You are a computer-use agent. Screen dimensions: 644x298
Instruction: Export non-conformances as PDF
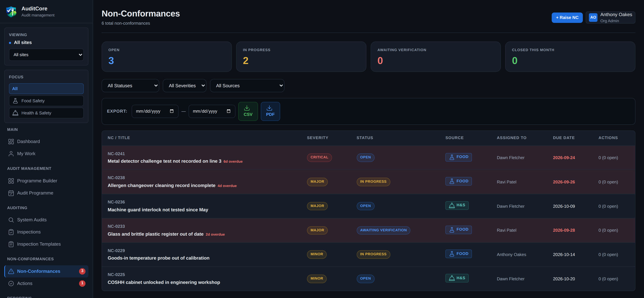pos(270,111)
